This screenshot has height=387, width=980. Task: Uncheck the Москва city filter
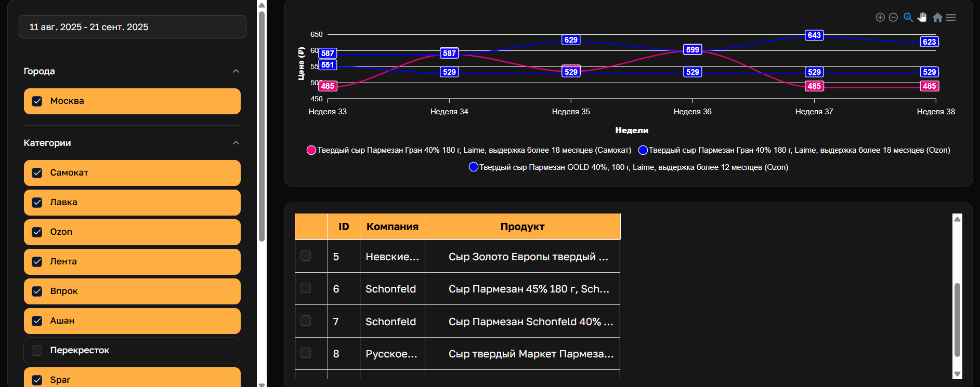click(x=37, y=101)
